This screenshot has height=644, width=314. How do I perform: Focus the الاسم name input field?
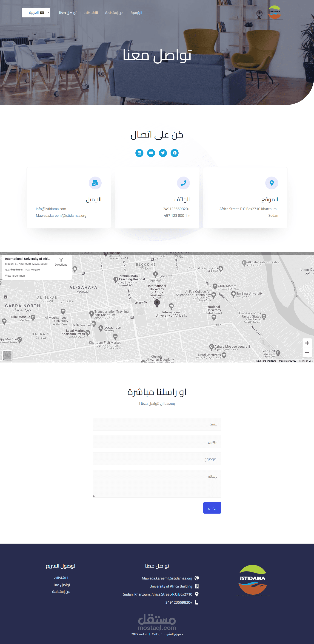157,424
